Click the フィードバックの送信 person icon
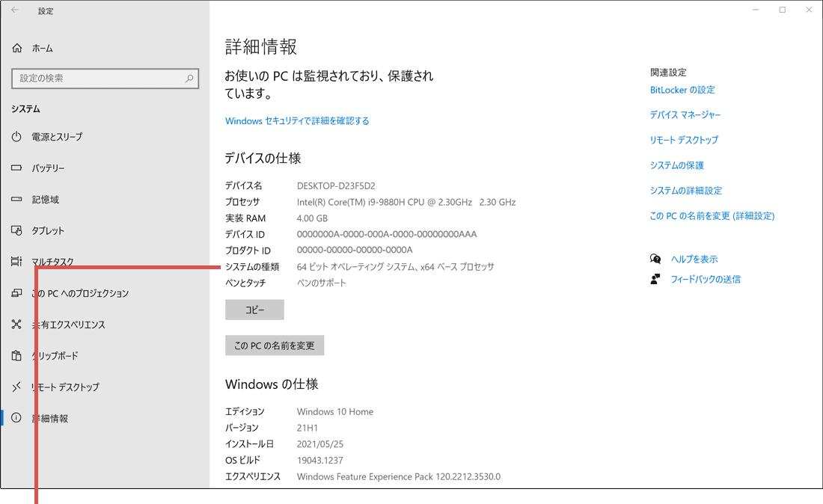The height and width of the screenshot is (504, 823). point(655,279)
